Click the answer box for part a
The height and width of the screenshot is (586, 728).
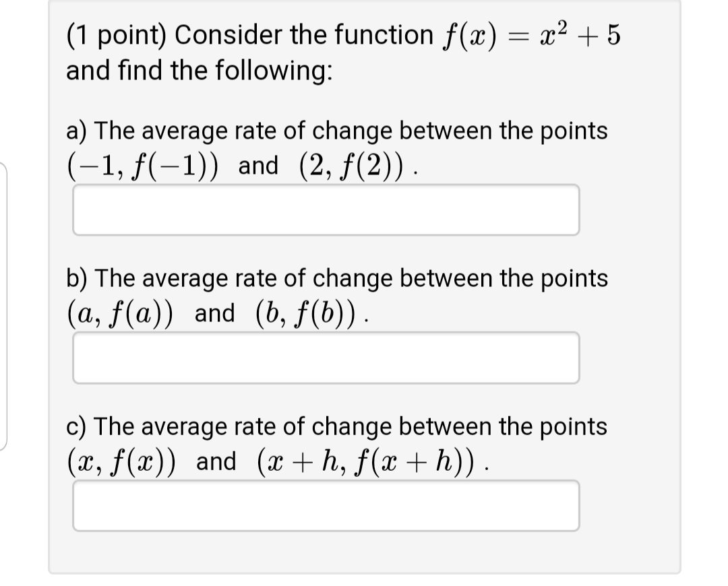(326, 209)
